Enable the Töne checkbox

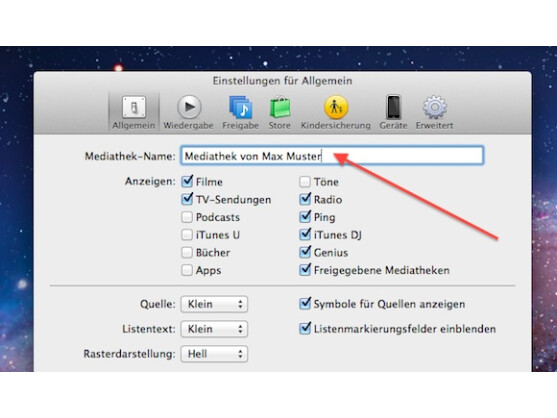pyautogui.click(x=305, y=181)
